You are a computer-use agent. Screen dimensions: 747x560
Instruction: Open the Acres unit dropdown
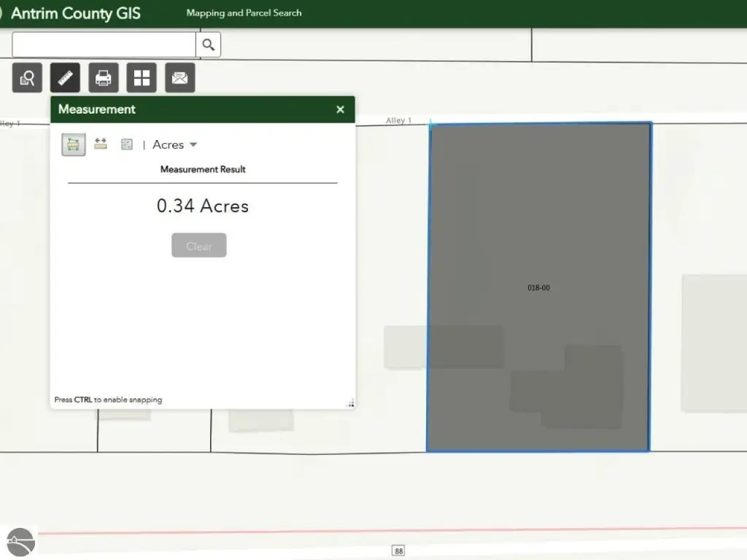click(x=175, y=145)
